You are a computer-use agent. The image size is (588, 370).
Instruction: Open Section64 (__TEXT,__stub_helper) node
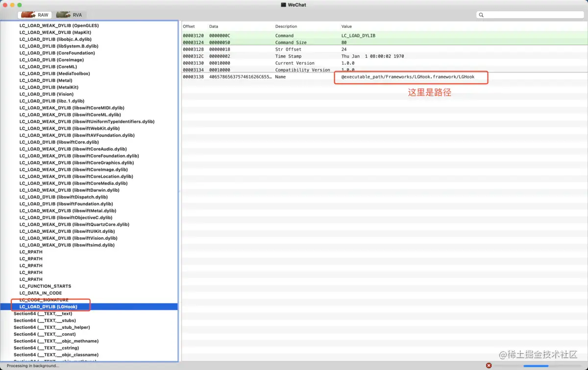[x=52, y=327]
